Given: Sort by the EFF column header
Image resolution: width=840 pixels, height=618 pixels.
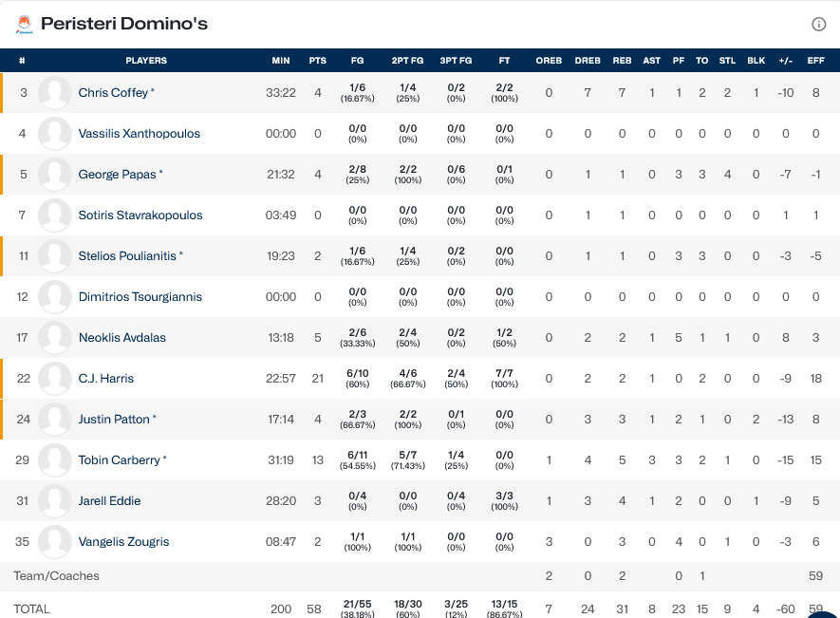Looking at the screenshot, I should [x=815, y=61].
